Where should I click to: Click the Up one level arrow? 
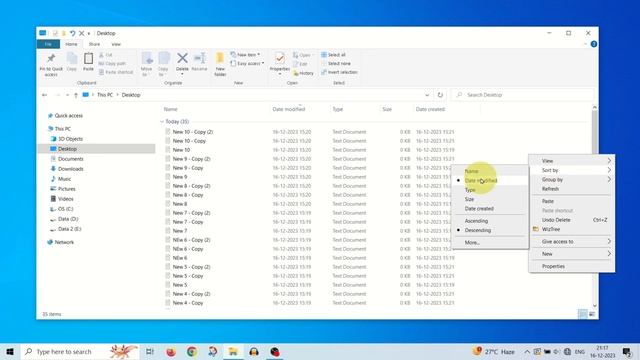[76, 95]
